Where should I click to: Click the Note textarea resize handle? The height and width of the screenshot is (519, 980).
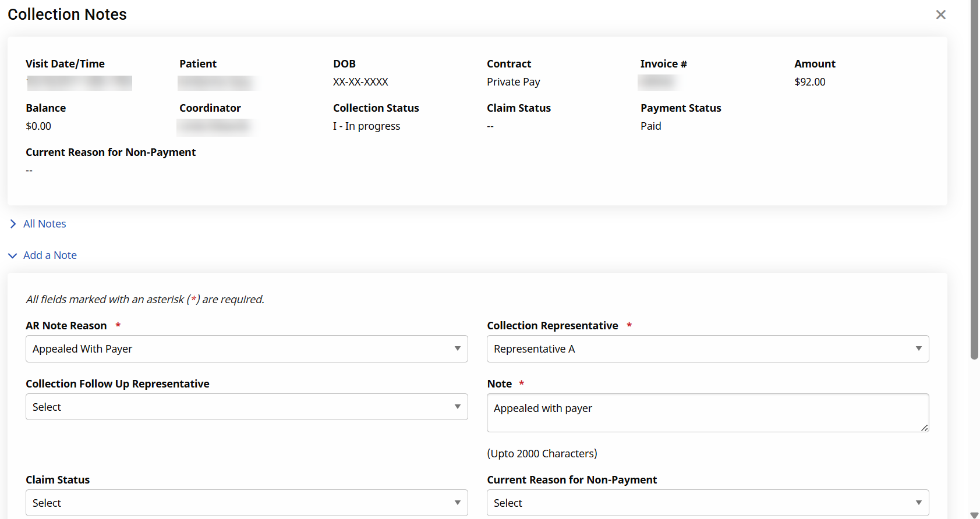tap(924, 428)
